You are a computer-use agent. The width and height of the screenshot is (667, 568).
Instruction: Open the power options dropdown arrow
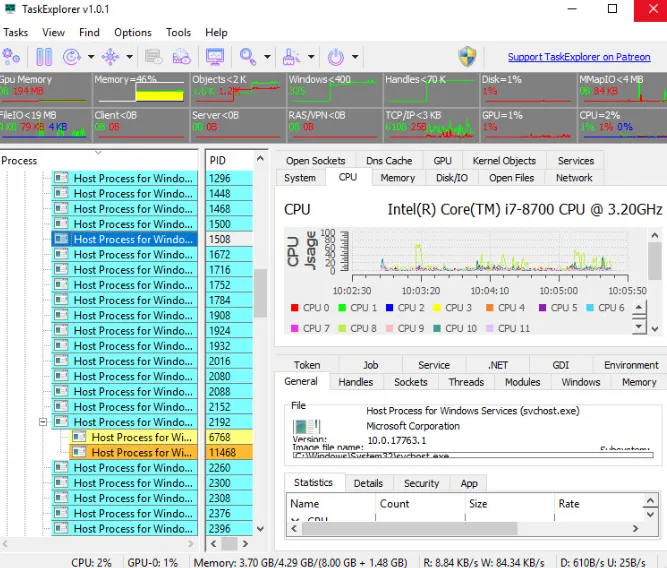[x=355, y=57]
